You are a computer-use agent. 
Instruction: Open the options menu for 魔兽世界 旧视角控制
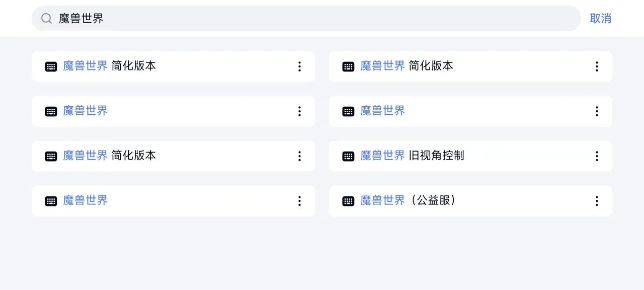[597, 156]
